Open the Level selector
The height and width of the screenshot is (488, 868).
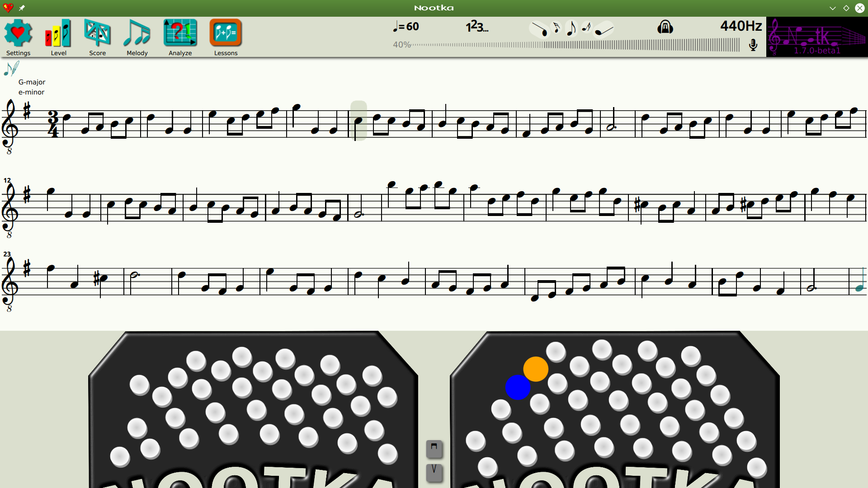(x=58, y=38)
